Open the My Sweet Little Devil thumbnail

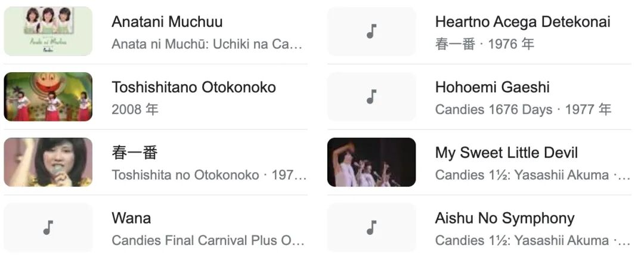tap(371, 162)
